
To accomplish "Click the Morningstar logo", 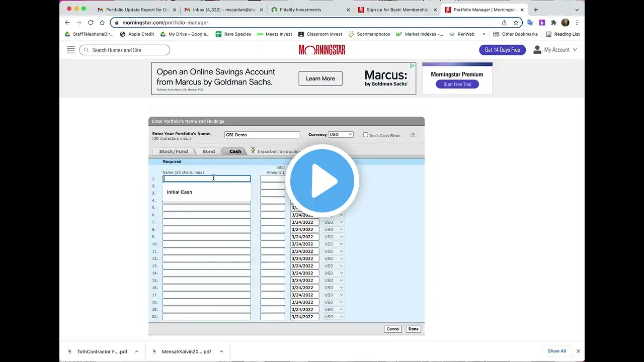I will pos(322,50).
